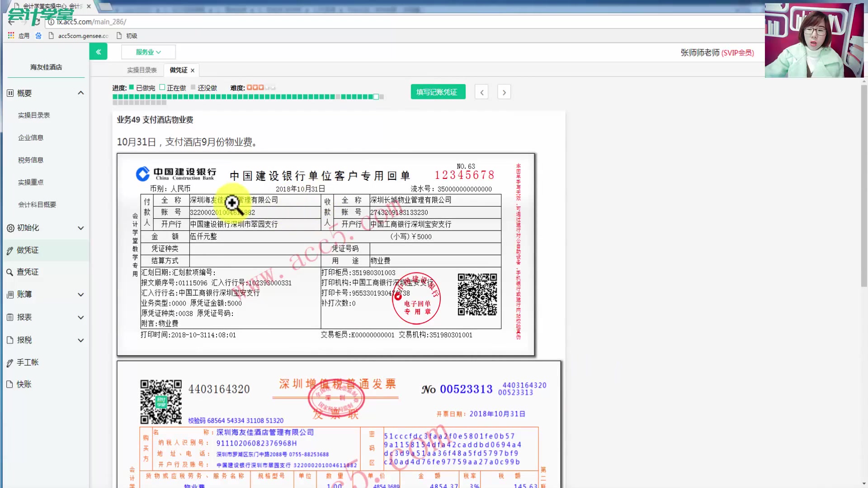Viewport: 868px width, 488px height.
Task: Click the current white square on progress bar
Action: [376, 96]
